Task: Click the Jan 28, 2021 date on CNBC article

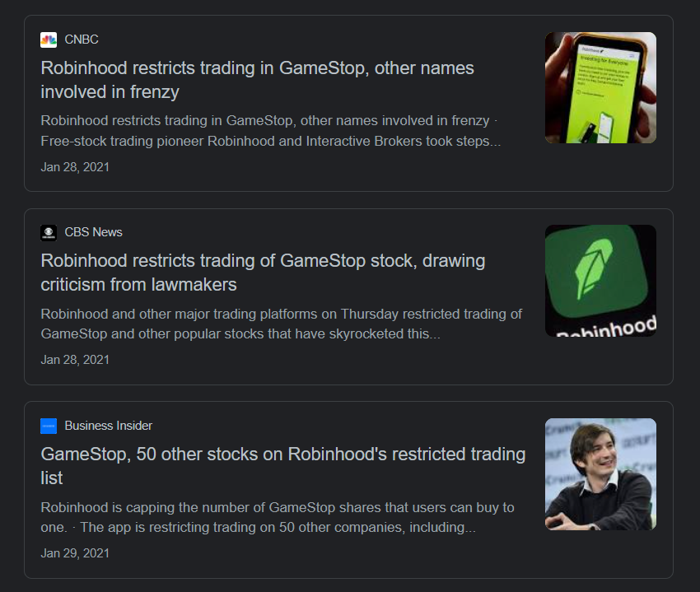Action: tap(74, 166)
